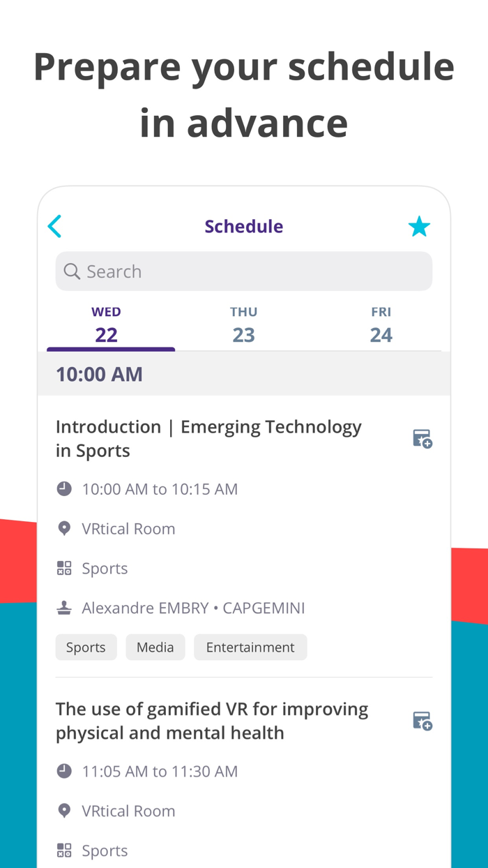
Task: Click category icon next to first Sports
Action: [64, 568]
